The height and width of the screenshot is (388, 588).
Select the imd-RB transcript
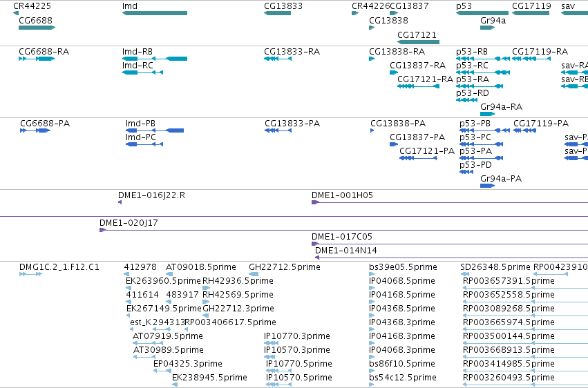(155, 59)
